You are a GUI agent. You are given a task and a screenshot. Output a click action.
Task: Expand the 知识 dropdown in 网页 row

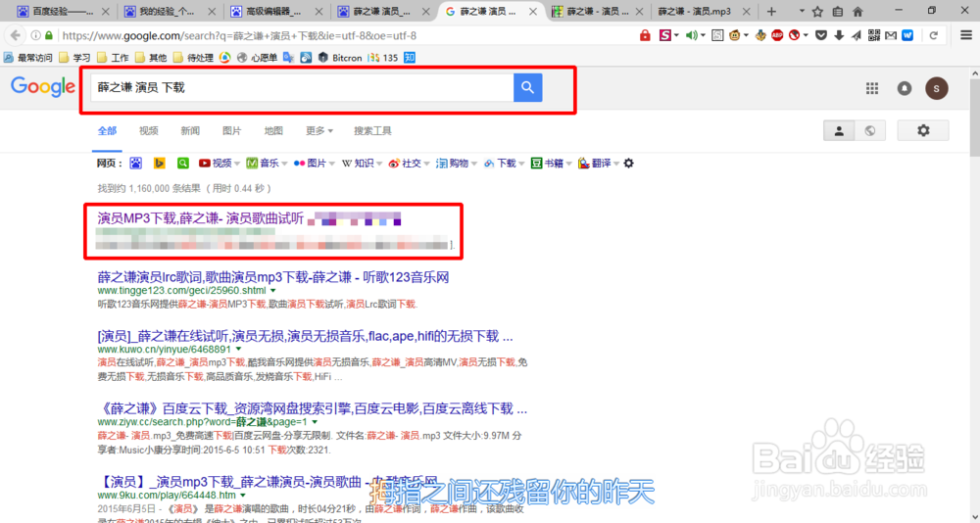click(x=378, y=164)
